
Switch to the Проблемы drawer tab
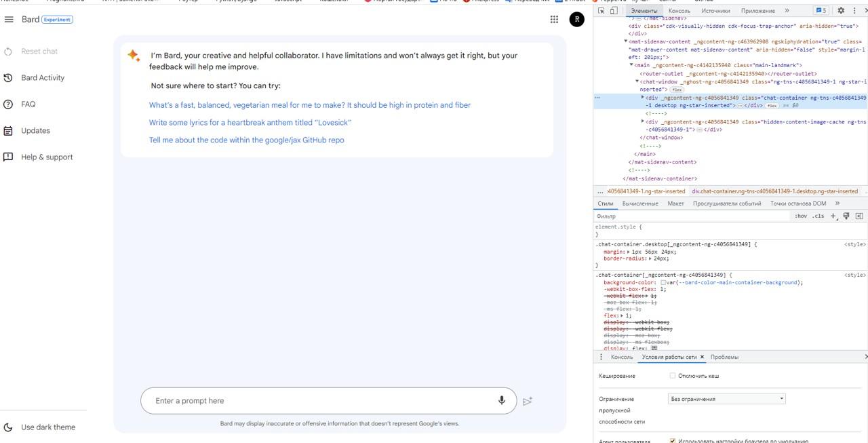pyautogui.click(x=725, y=357)
